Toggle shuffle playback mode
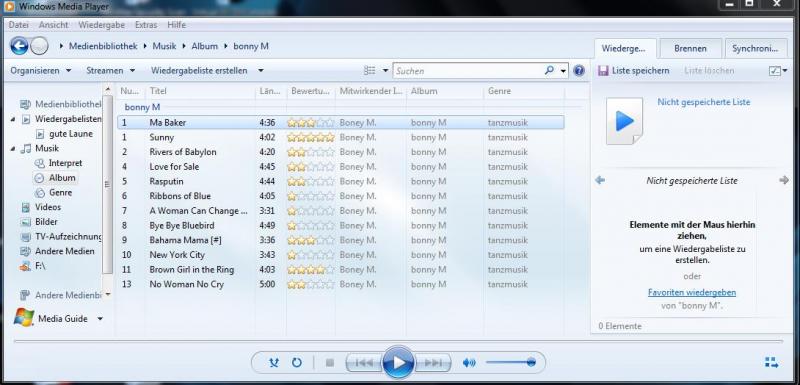Viewport: 800px width, 385px height. pos(274,363)
